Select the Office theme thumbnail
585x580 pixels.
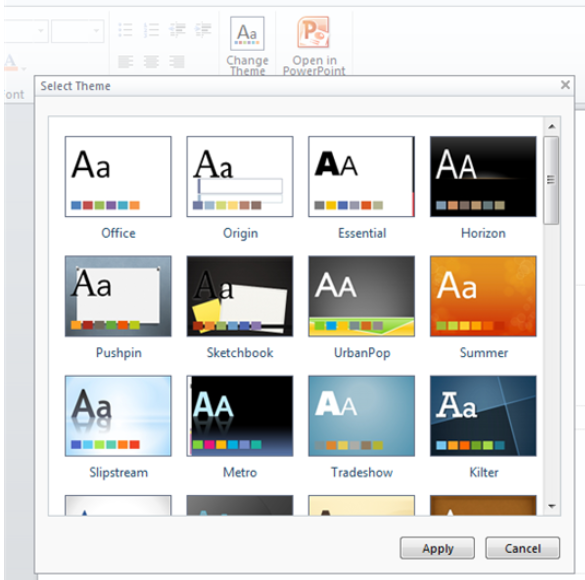pos(118,176)
